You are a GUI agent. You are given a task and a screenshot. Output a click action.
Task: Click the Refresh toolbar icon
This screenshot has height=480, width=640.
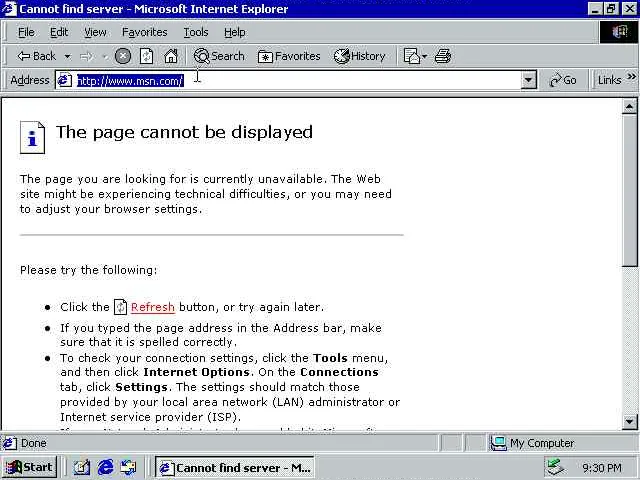(x=146, y=56)
